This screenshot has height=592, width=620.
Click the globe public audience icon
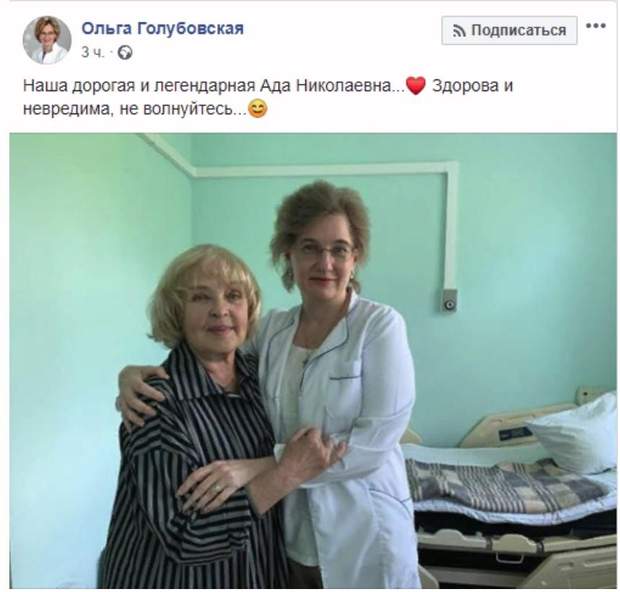[x=125, y=53]
